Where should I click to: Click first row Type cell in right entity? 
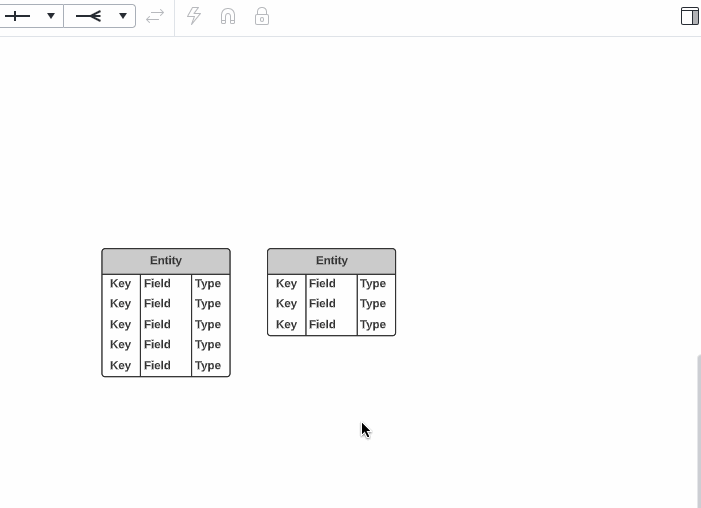click(x=373, y=284)
